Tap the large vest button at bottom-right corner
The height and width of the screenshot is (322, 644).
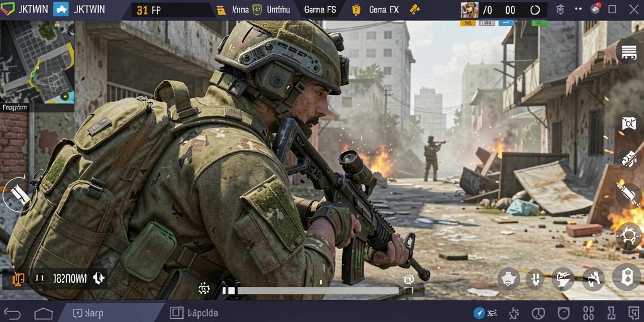[626, 277]
